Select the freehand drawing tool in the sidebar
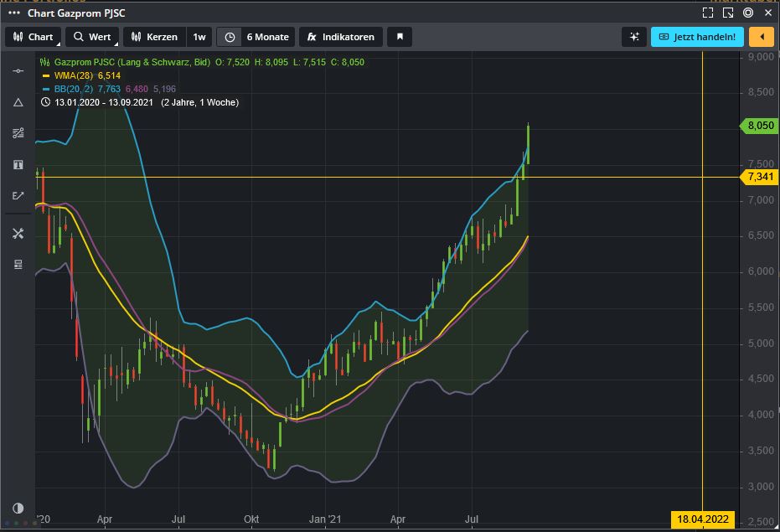 click(x=18, y=196)
